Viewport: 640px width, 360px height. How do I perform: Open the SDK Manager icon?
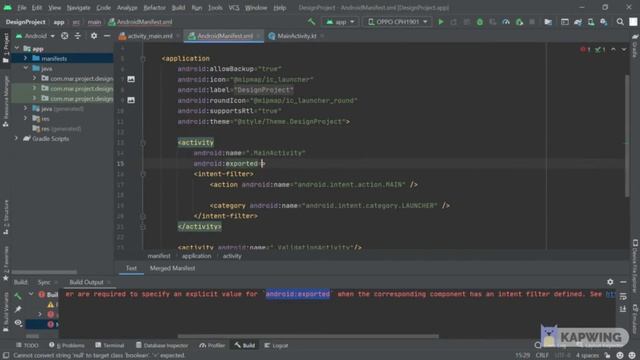[604, 22]
